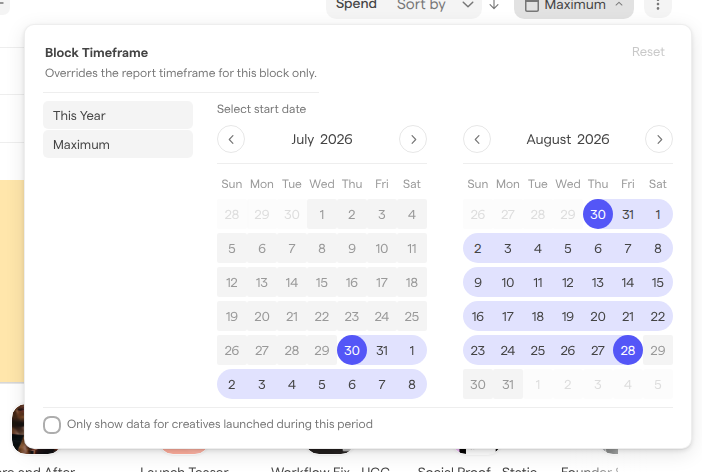
Task: Select August 15 in August calendar
Action: [x=658, y=283]
